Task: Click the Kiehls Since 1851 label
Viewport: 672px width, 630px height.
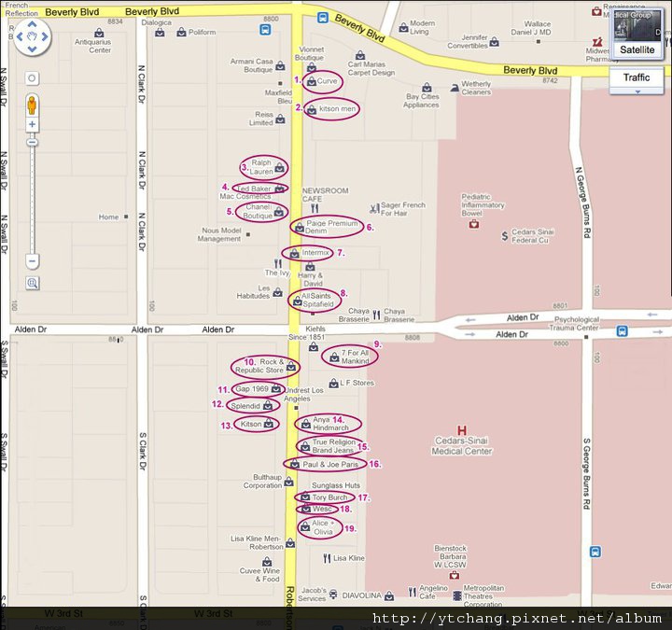Action: pos(306,333)
